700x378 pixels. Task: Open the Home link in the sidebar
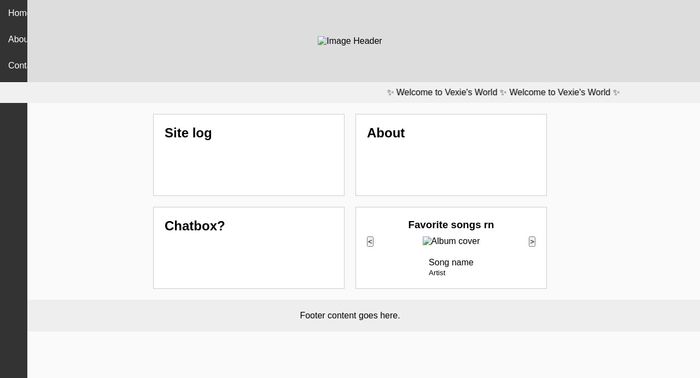(x=17, y=13)
